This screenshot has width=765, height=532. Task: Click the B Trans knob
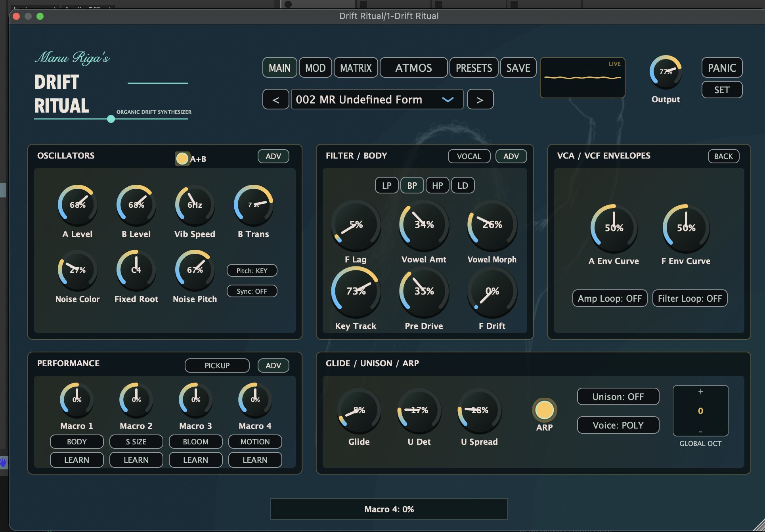coord(253,205)
